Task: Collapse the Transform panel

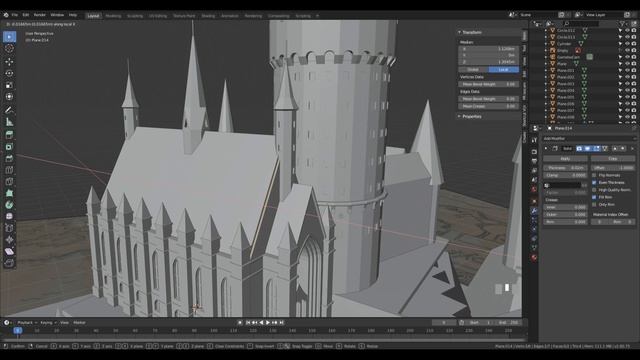Action: coord(460,32)
